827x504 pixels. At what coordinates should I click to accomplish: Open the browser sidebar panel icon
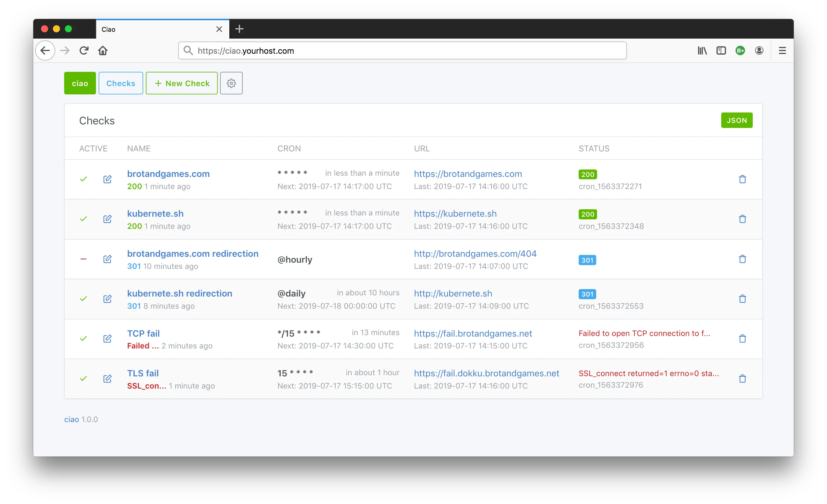(721, 51)
